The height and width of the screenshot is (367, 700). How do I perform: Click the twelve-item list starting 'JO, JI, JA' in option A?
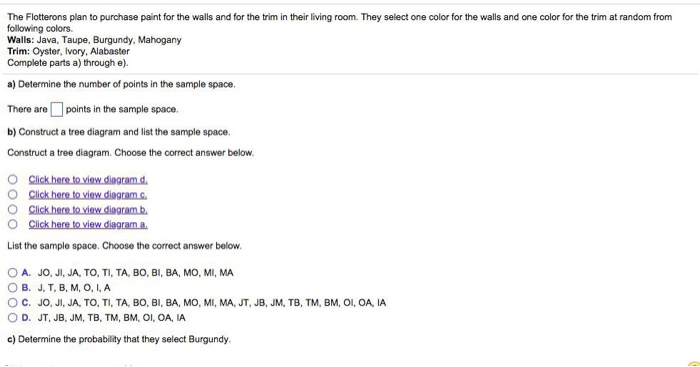[x=136, y=273]
